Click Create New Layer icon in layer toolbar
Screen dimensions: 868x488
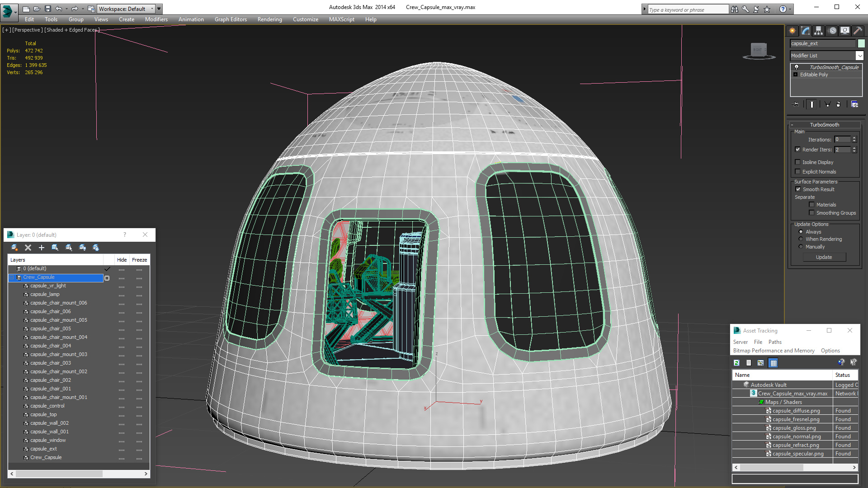point(14,248)
